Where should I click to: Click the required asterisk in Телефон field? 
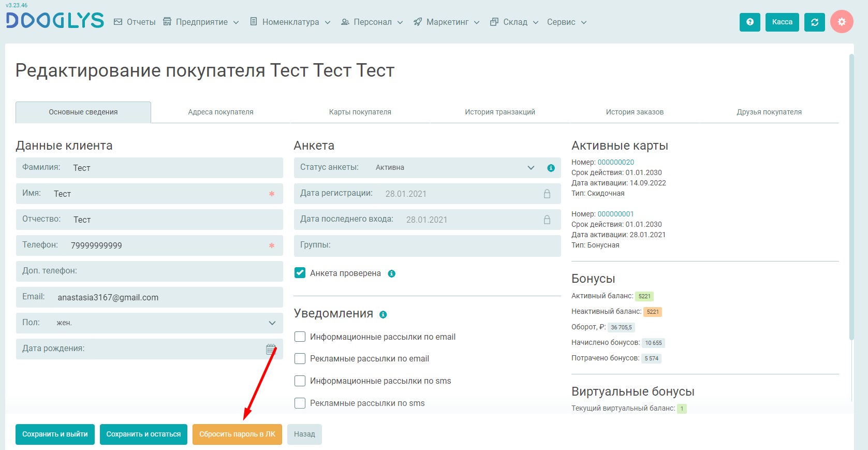tap(272, 245)
